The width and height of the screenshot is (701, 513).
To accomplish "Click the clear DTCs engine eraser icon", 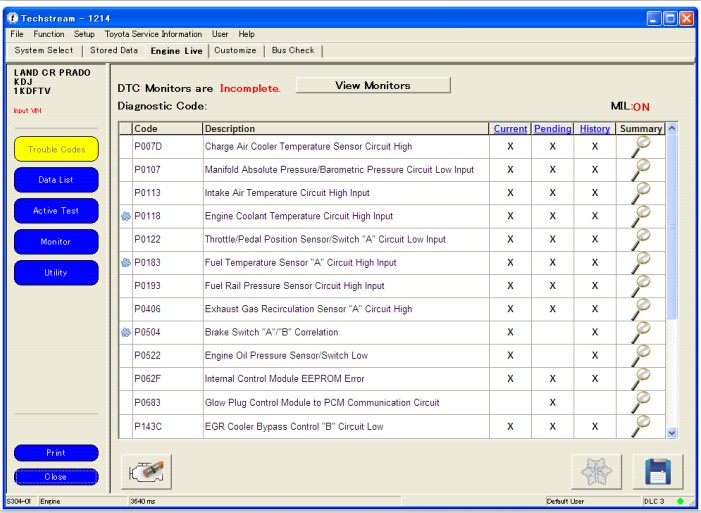I will click(146, 472).
